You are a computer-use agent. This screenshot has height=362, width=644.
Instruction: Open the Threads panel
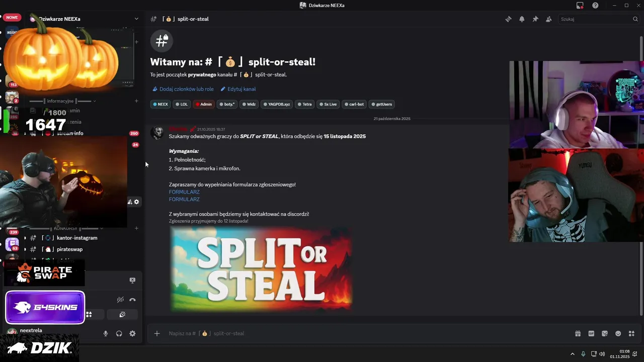click(x=508, y=19)
